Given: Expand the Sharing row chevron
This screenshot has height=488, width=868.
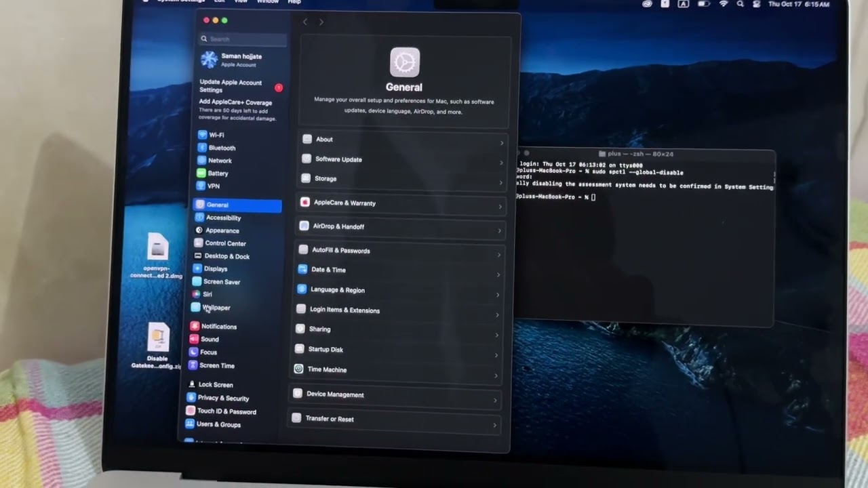Looking at the screenshot, I should 496,335.
